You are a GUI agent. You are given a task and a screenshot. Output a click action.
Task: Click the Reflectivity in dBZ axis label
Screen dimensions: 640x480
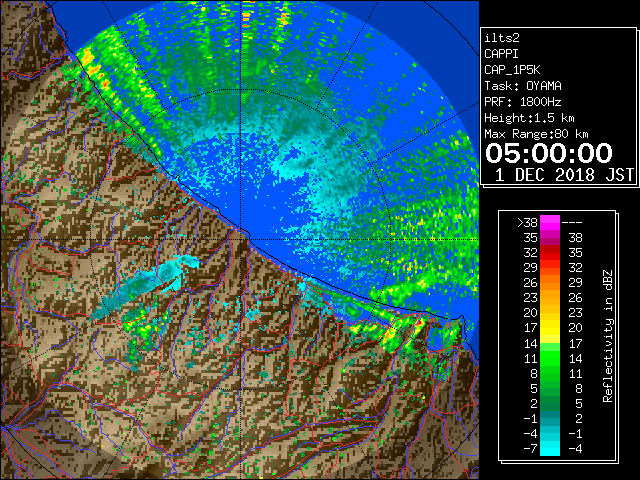click(607, 336)
